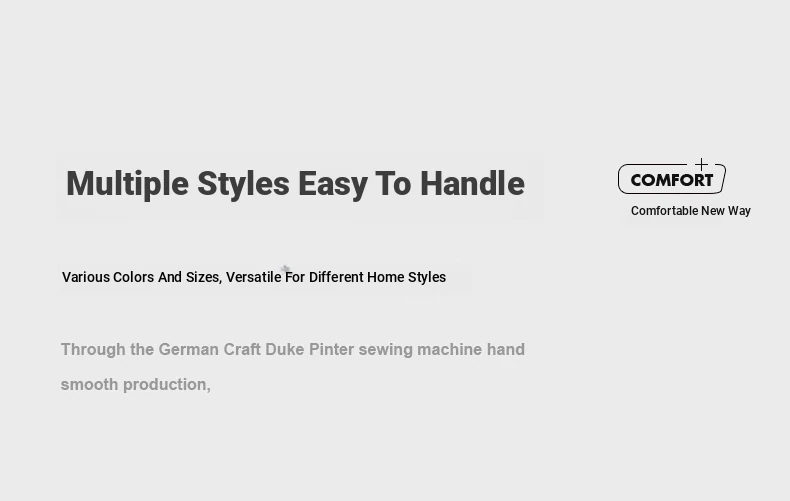The height and width of the screenshot is (501, 790).
Task: Select the 'Multiple Styles Easy To Handle' heading
Action: click(295, 183)
